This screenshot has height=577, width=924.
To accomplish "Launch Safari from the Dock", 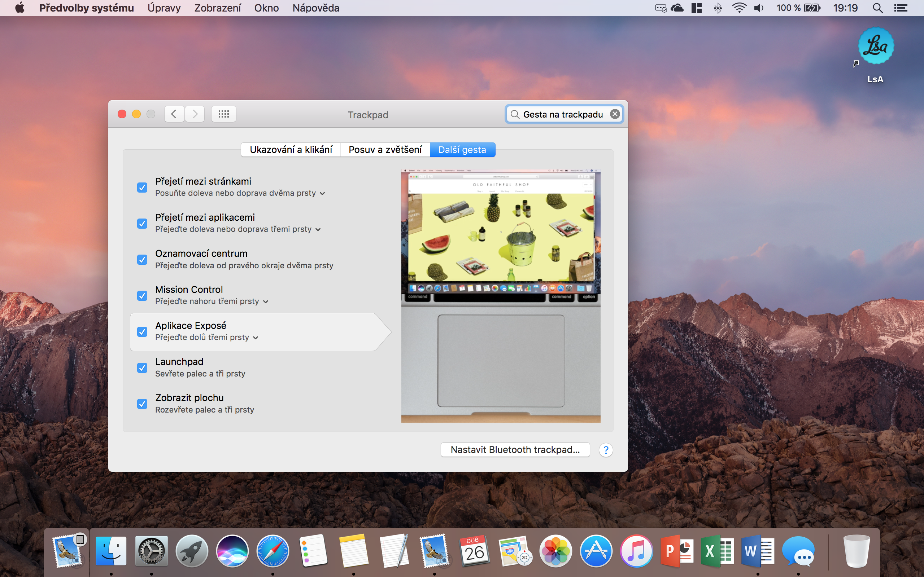I will coord(272,551).
